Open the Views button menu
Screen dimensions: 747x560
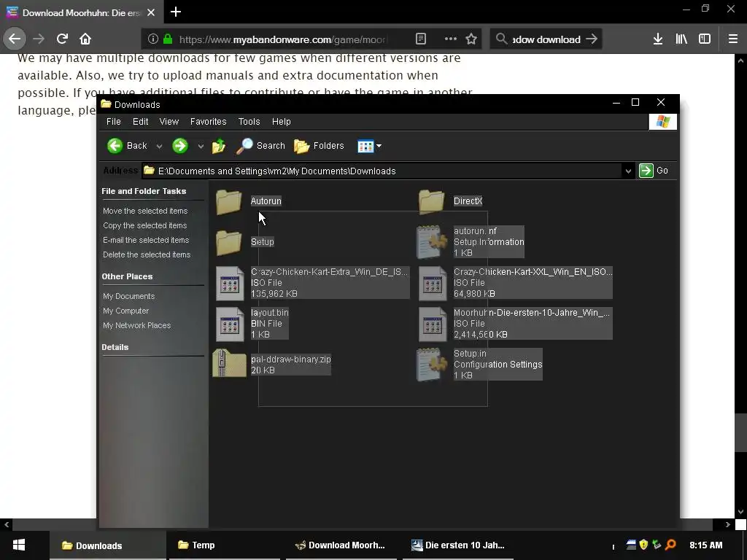(x=370, y=146)
